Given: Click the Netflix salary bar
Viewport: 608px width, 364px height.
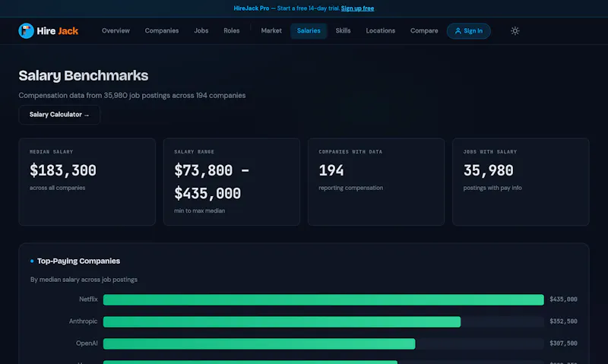Looking at the screenshot, I should pyautogui.click(x=324, y=299).
